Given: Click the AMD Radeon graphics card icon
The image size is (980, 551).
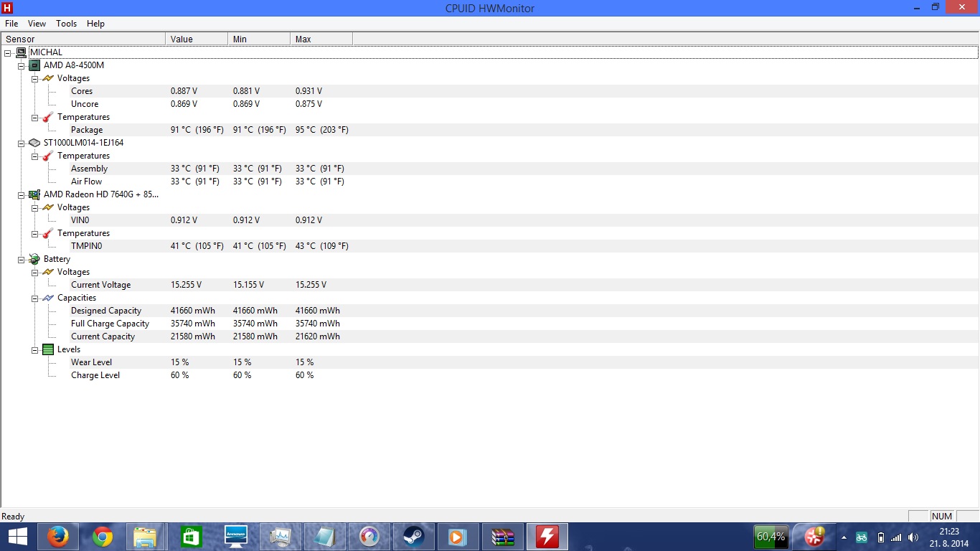Looking at the screenshot, I should tap(34, 194).
